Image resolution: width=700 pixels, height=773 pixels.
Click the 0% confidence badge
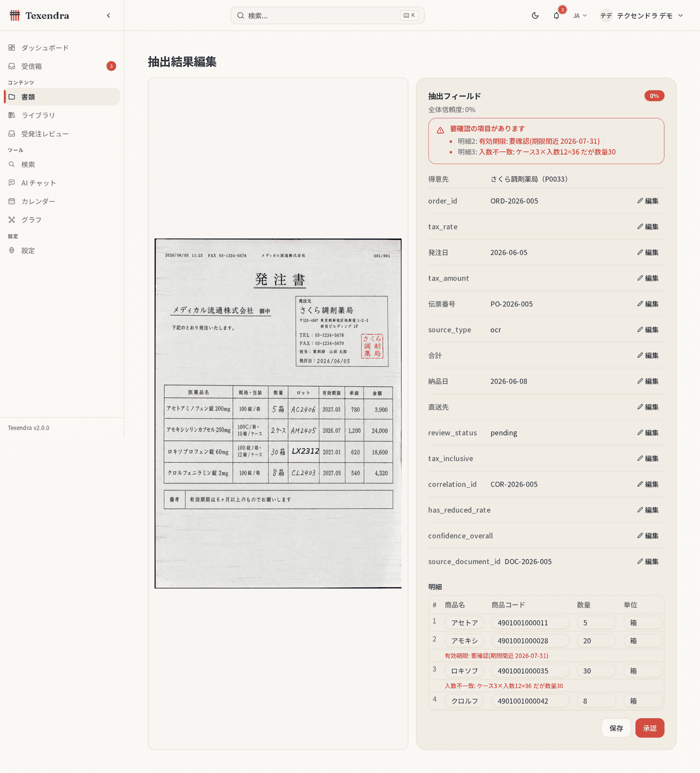[654, 96]
